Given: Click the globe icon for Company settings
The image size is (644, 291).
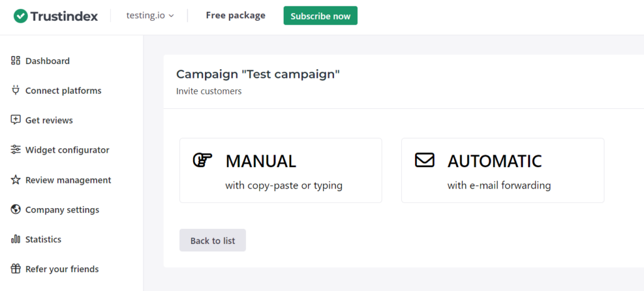Looking at the screenshot, I should click(16, 209).
